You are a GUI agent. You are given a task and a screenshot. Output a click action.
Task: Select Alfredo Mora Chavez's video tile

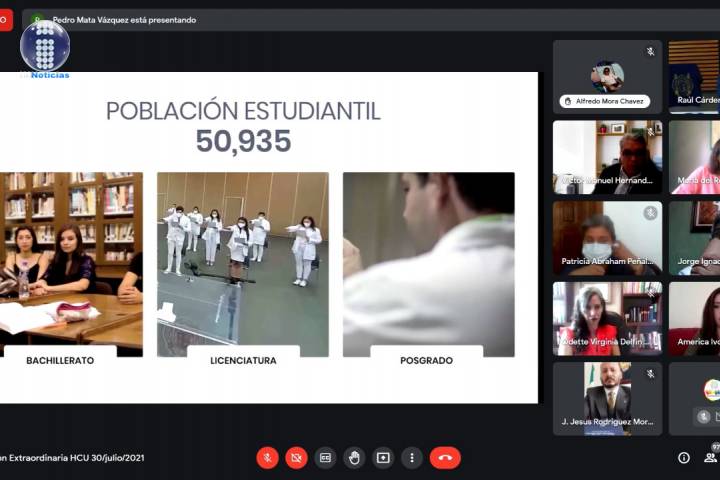tap(607, 76)
